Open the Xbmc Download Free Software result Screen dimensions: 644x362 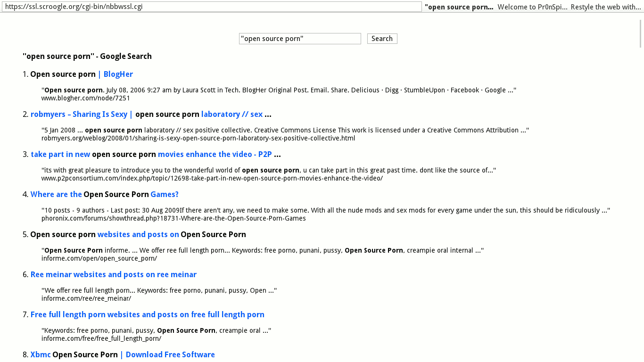tap(123, 354)
